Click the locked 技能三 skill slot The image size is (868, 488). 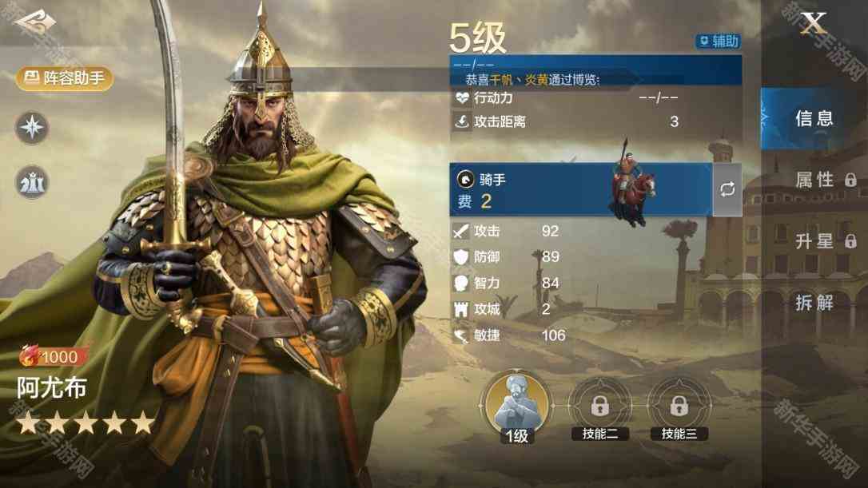click(x=679, y=409)
